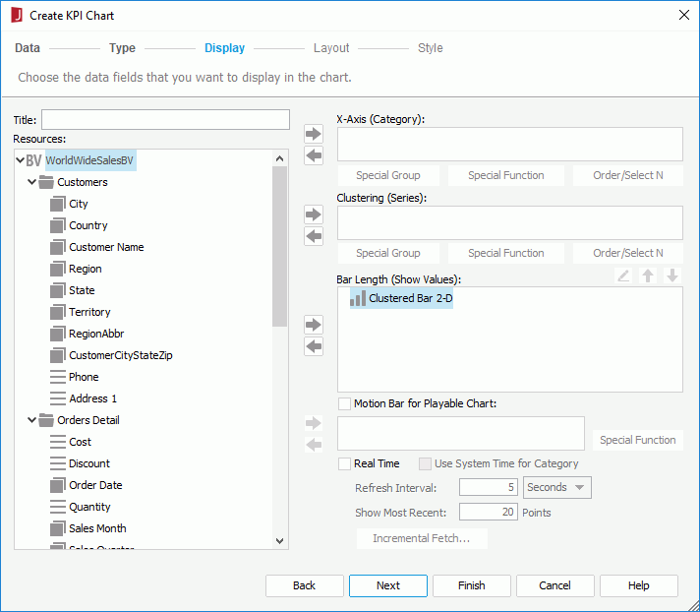Click Special Function under X-Axis (Category)
This screenshot has width=700, height=612.
506,175
